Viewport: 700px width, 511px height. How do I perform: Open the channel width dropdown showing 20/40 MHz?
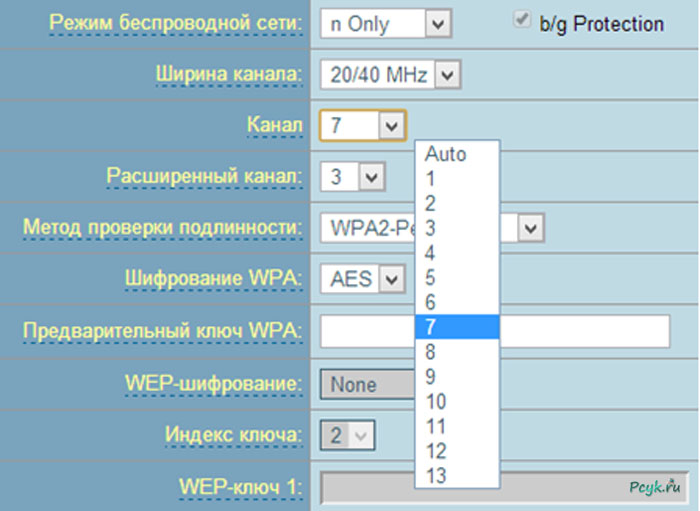click(391, 75)
